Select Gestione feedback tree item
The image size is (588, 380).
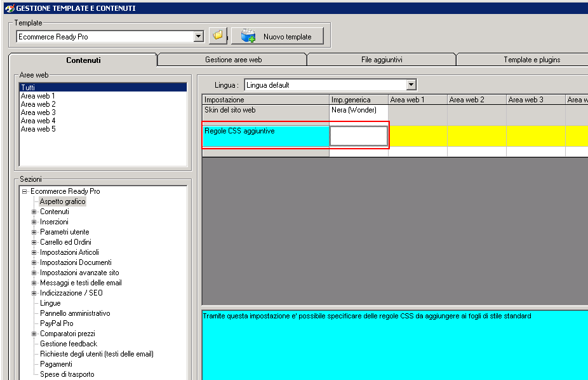(69, 344)
